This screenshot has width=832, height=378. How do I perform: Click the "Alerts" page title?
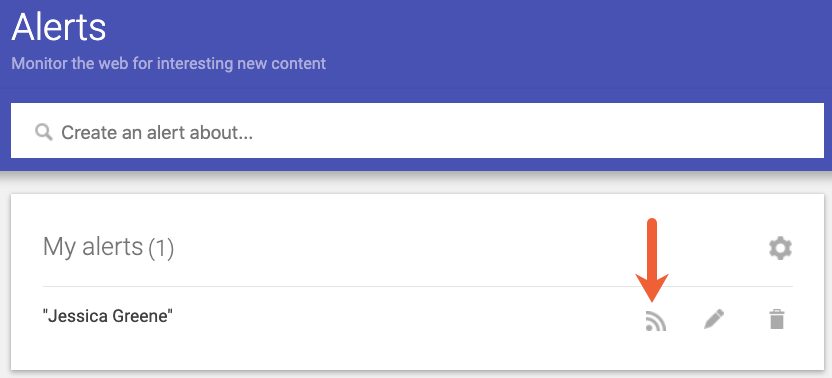[x=58, y=27]
